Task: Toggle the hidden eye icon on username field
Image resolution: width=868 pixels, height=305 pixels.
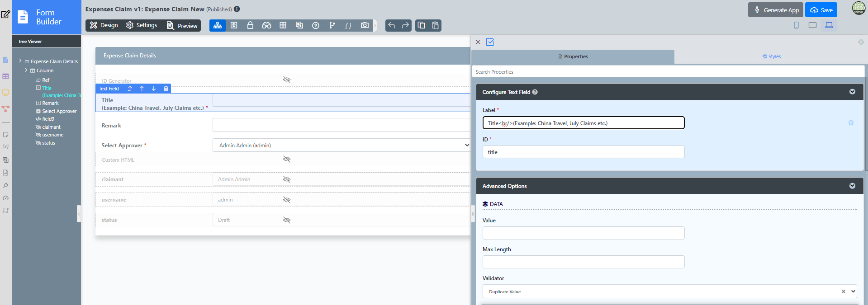Action: (x=287, y=200)
